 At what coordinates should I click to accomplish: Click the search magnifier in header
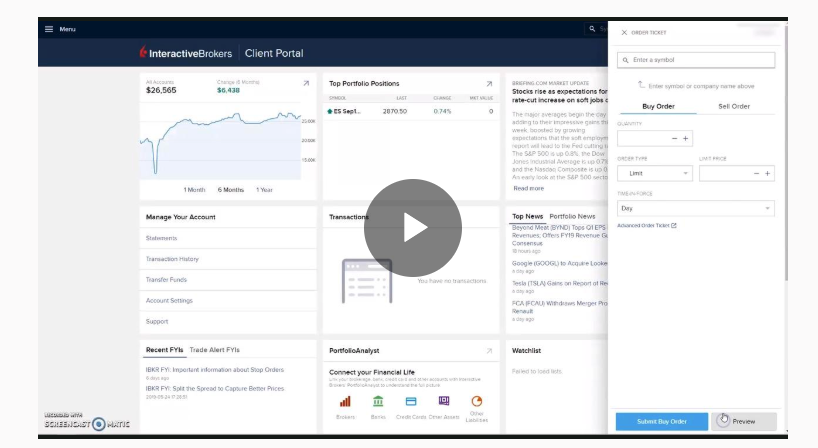592,29
